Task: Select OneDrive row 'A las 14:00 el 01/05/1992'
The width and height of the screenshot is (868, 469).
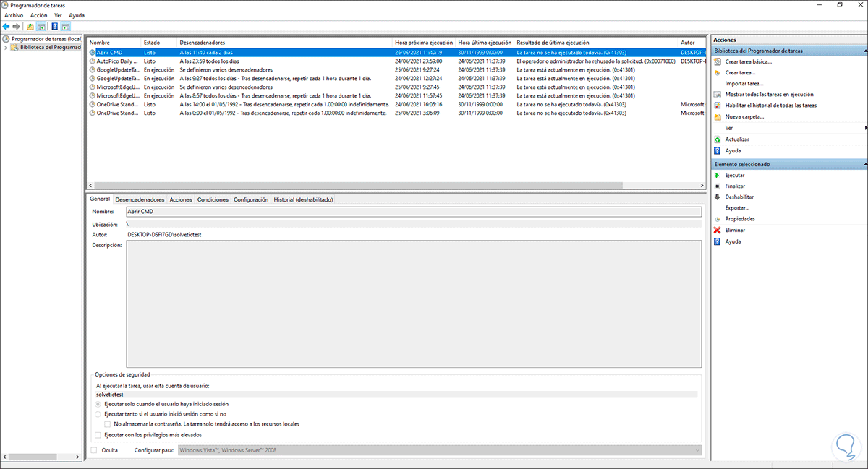Action: [397, 104]
